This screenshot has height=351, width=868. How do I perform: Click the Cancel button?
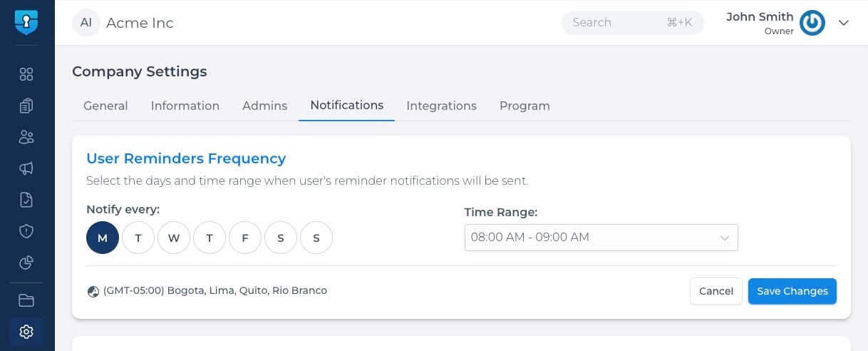tap(716, 291)
